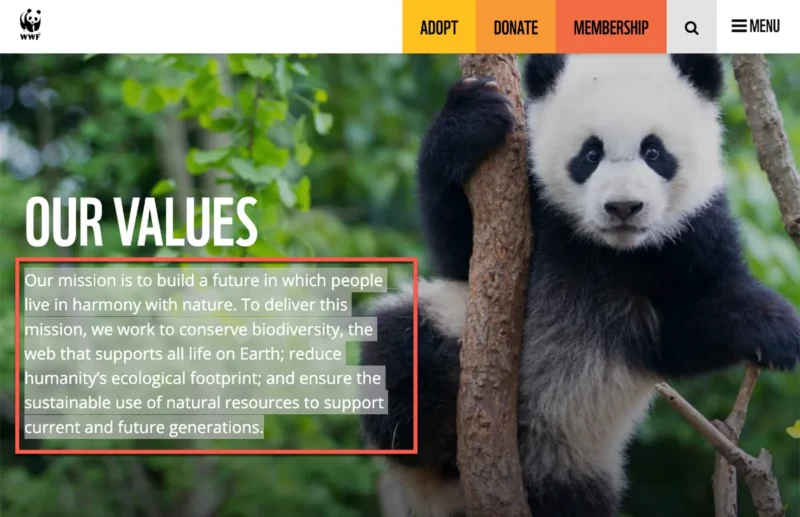Open the search magnifier icon

[691, 28]
